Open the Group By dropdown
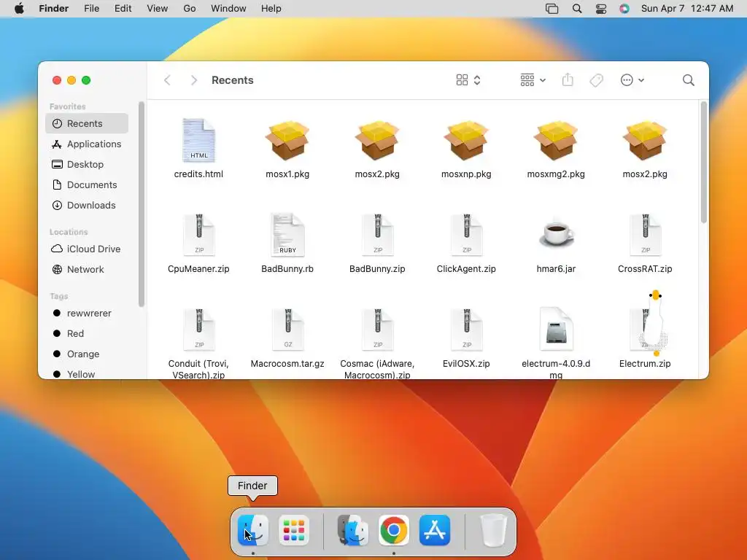The width and height of the screenshot is (747, 560). (x=533, y=80)
